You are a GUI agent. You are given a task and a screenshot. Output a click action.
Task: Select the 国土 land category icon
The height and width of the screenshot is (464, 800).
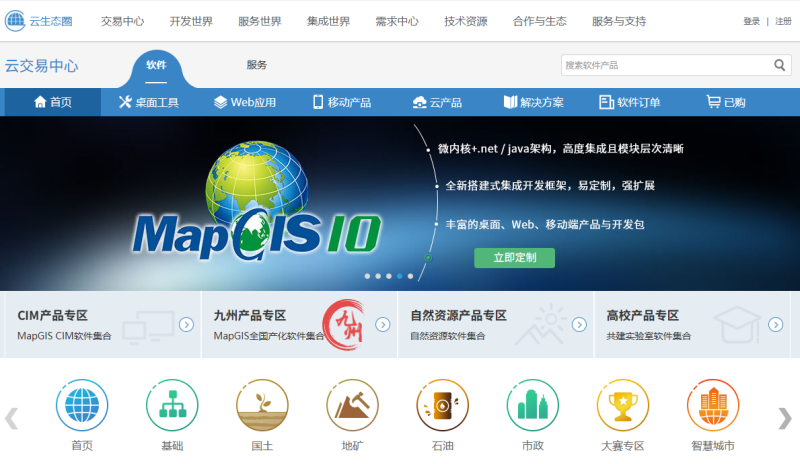click(x=262, y=406)
